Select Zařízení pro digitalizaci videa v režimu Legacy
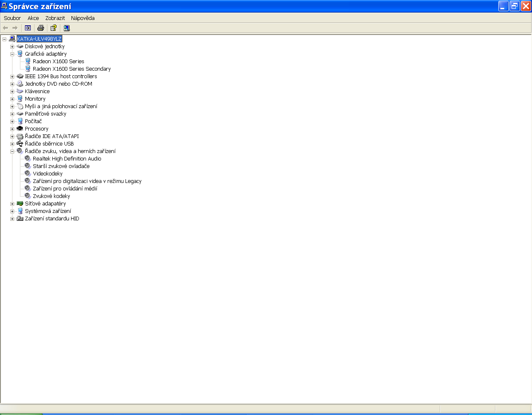 pyautogui.click(x=87, y=181)
